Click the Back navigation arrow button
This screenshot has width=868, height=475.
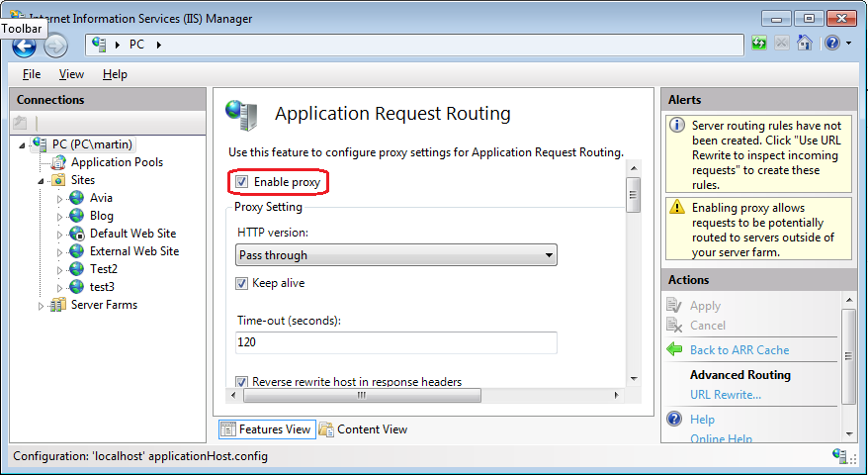24,46
